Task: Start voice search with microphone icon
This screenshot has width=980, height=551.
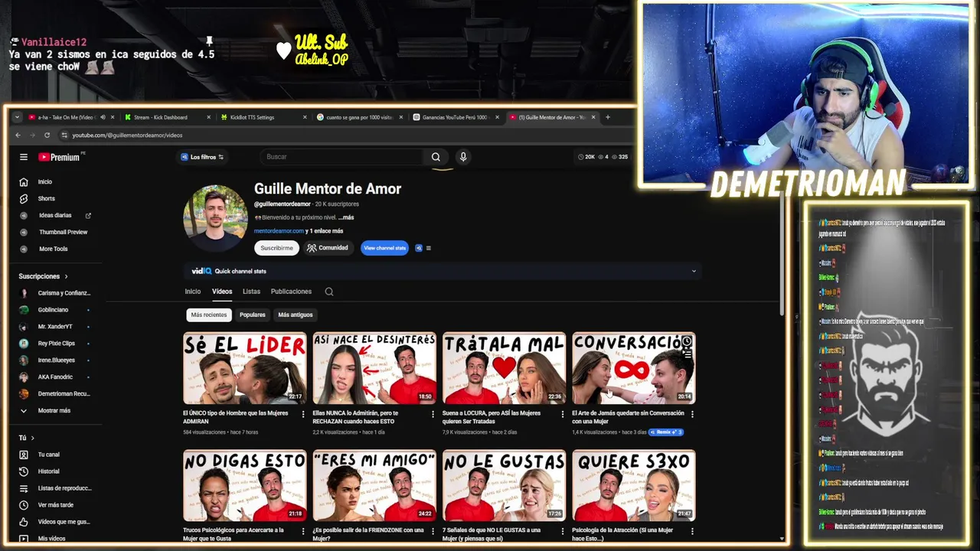Action: pyautogui.click(x=462, y=157)
